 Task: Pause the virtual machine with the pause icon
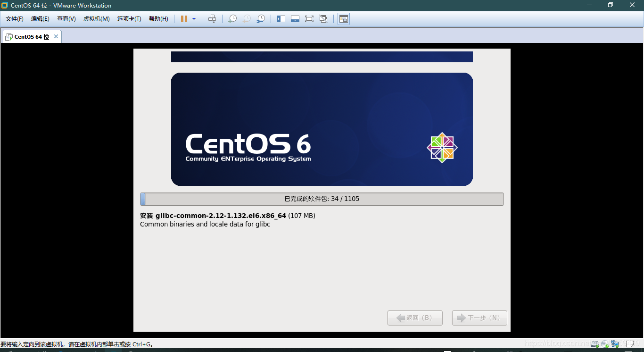coord(184,19)
